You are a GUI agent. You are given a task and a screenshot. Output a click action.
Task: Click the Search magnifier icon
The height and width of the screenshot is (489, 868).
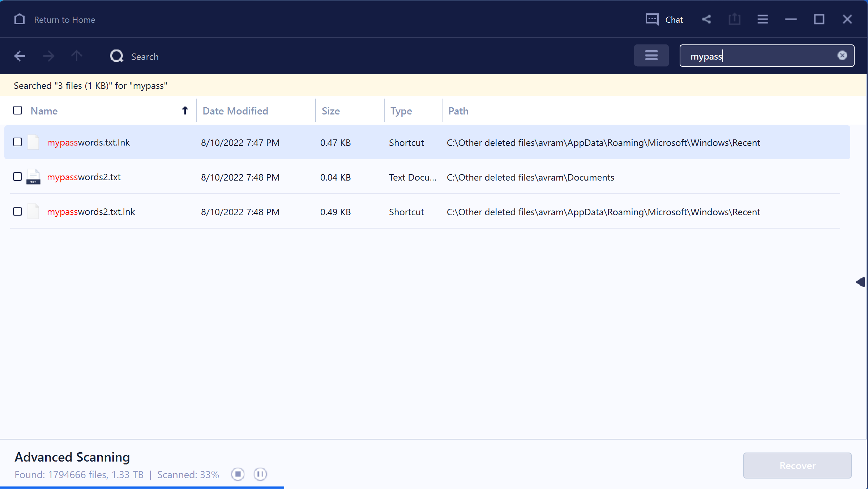click(116, 55)
